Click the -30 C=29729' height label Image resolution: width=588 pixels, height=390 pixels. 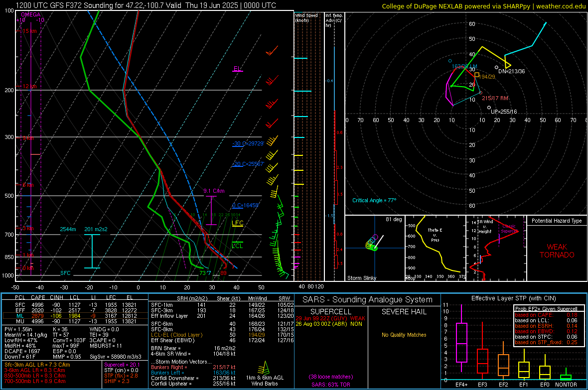[x=248, y=143]
